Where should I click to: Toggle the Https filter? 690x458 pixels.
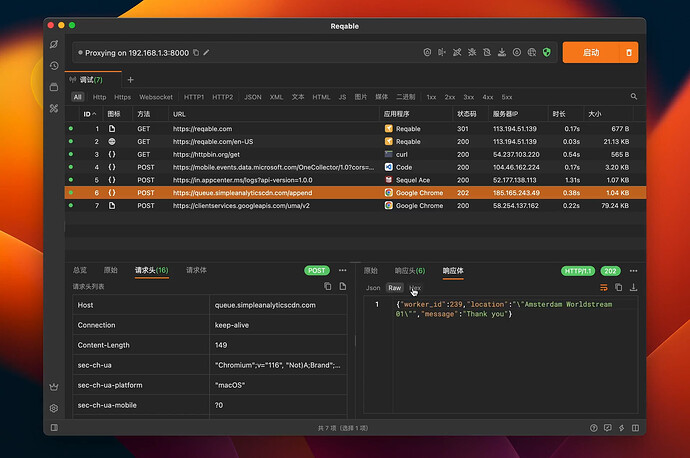pos(122,97)
